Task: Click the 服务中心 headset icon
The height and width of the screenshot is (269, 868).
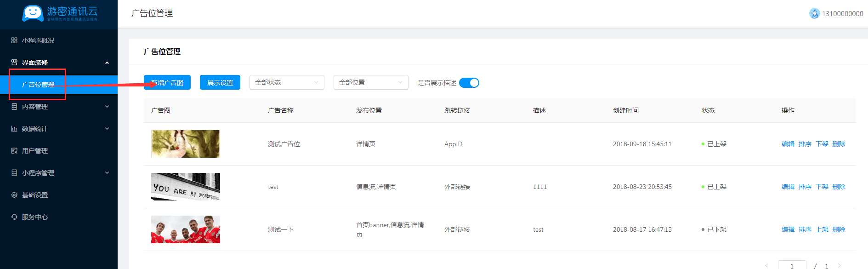Action: pos(14,217)
